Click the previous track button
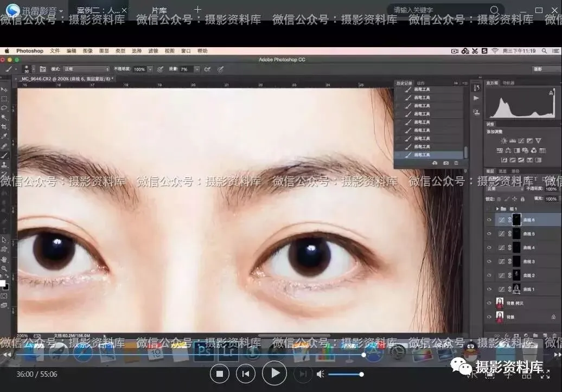This screenshot has width=562, height=392. coord(246,374)
